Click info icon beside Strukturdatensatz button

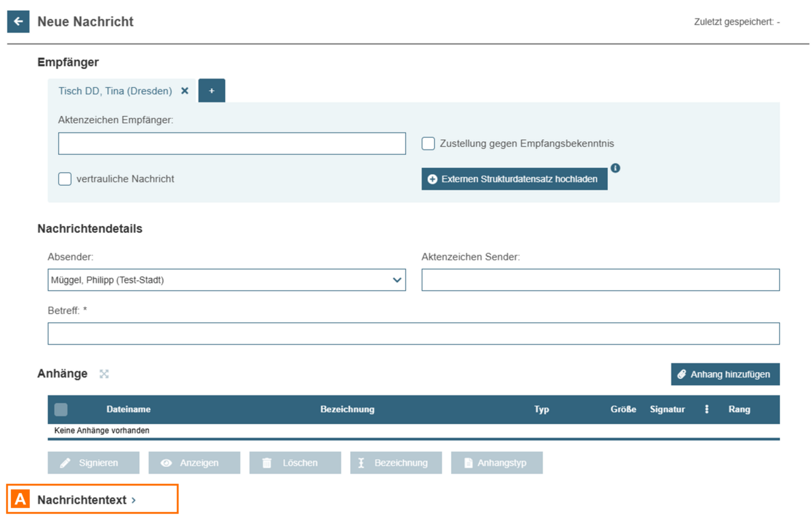(615, 168)
